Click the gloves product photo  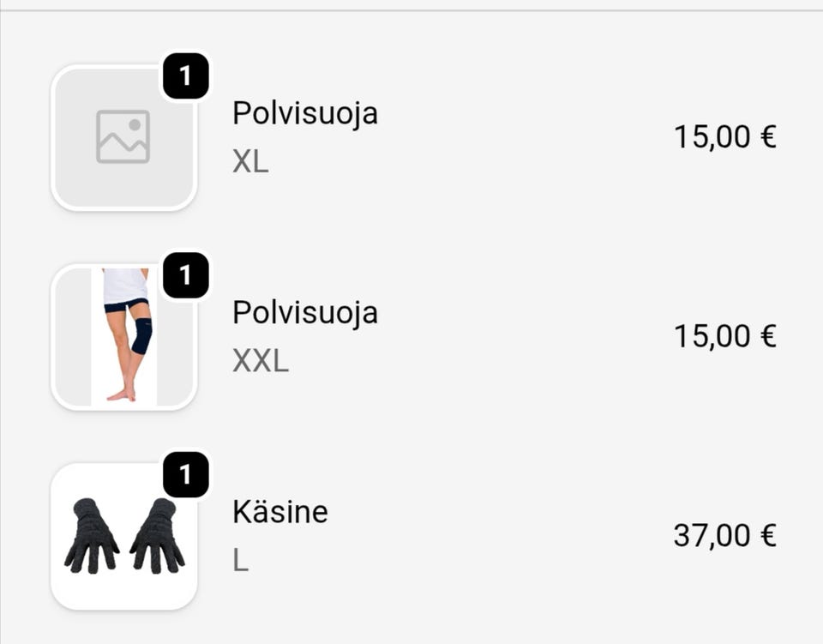[x=123, y=536]
